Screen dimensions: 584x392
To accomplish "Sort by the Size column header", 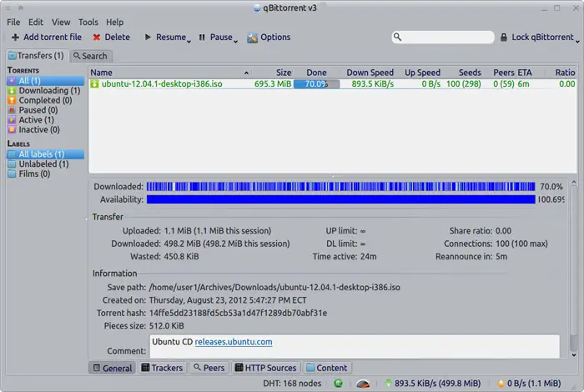I will coord(284,73).
